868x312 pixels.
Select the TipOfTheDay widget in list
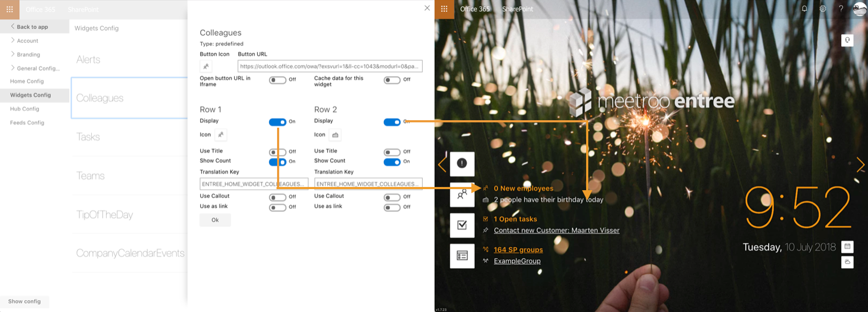129,215
